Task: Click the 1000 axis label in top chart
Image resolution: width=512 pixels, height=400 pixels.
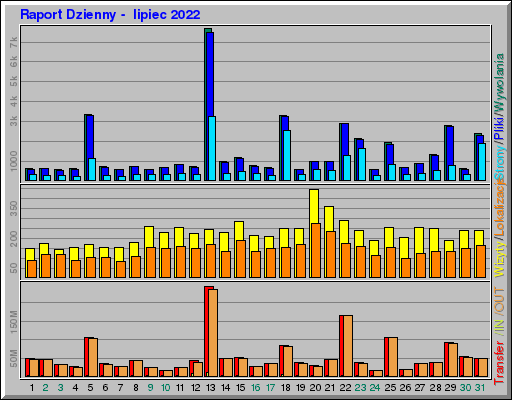Action: pos(13,161)
